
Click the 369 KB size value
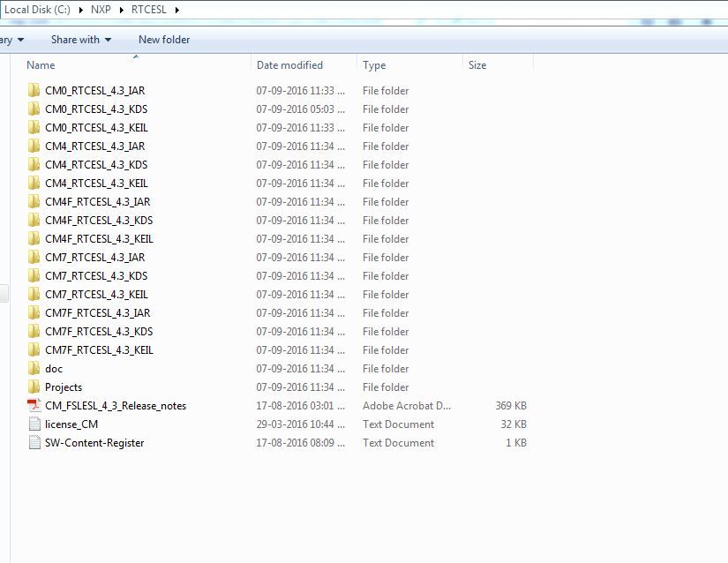pos(511,406)
